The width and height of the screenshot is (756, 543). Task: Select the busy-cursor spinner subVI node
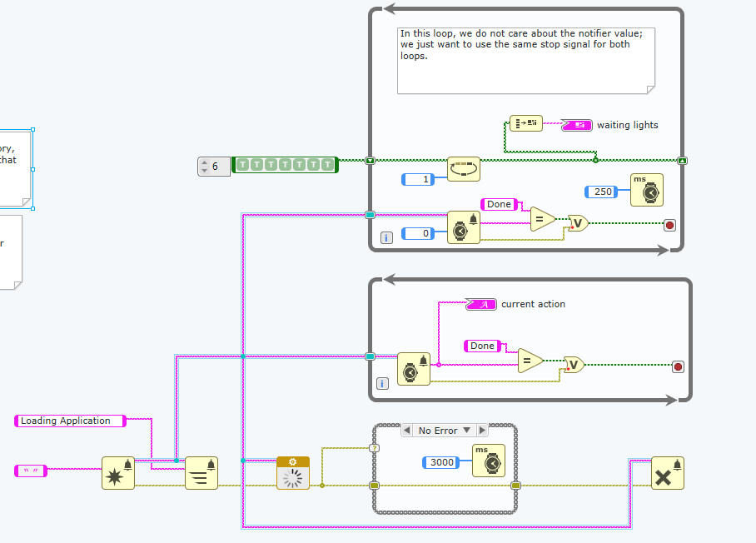pyautogui.click(x=293, y=473)
